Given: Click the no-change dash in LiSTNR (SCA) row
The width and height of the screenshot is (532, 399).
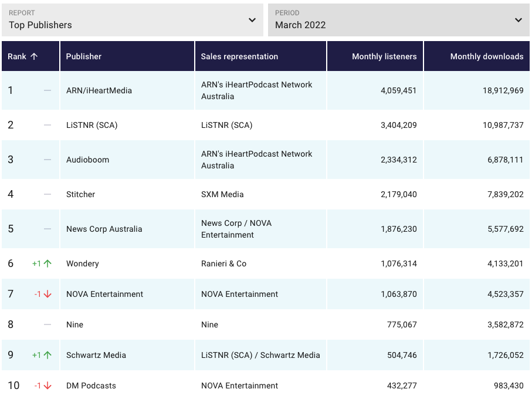Looking at the screenshot, I should [x=48, y=125].
